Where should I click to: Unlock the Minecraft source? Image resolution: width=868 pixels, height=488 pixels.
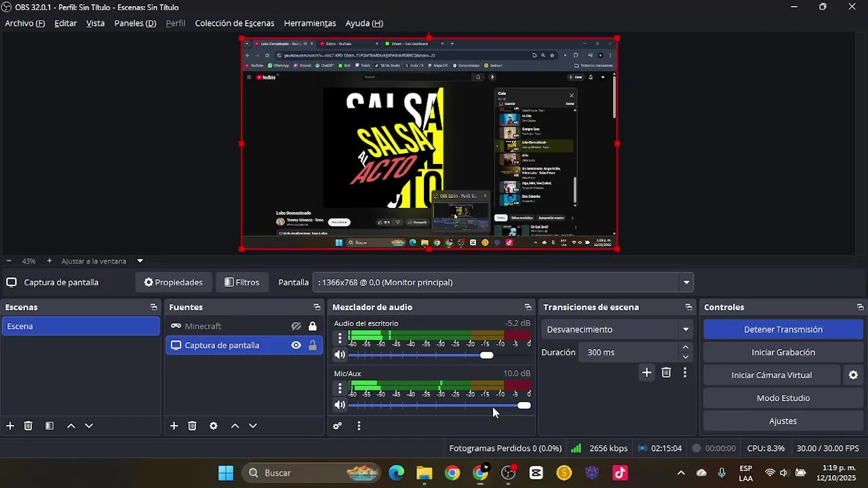pos(313,326)
